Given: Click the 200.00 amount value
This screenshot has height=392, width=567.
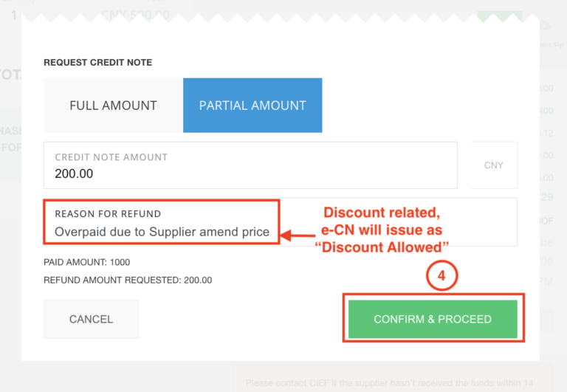Looking at the screenshot, I should [74, 174].
